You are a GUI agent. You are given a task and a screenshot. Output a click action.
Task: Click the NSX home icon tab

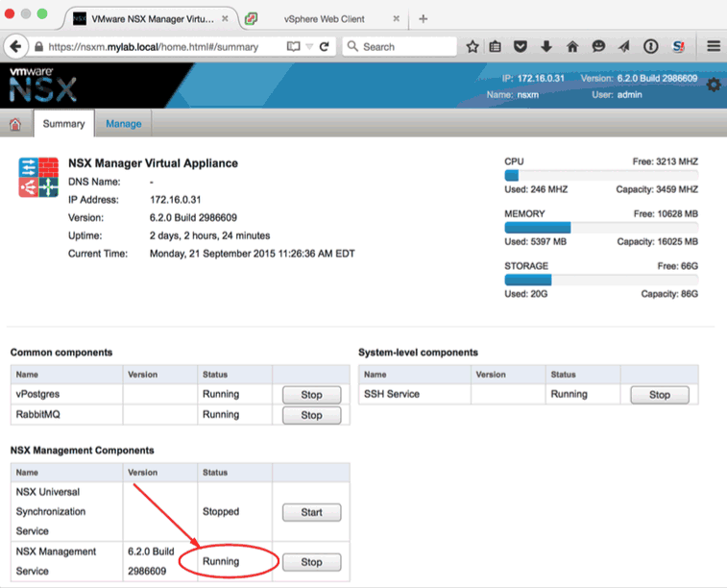15,124
